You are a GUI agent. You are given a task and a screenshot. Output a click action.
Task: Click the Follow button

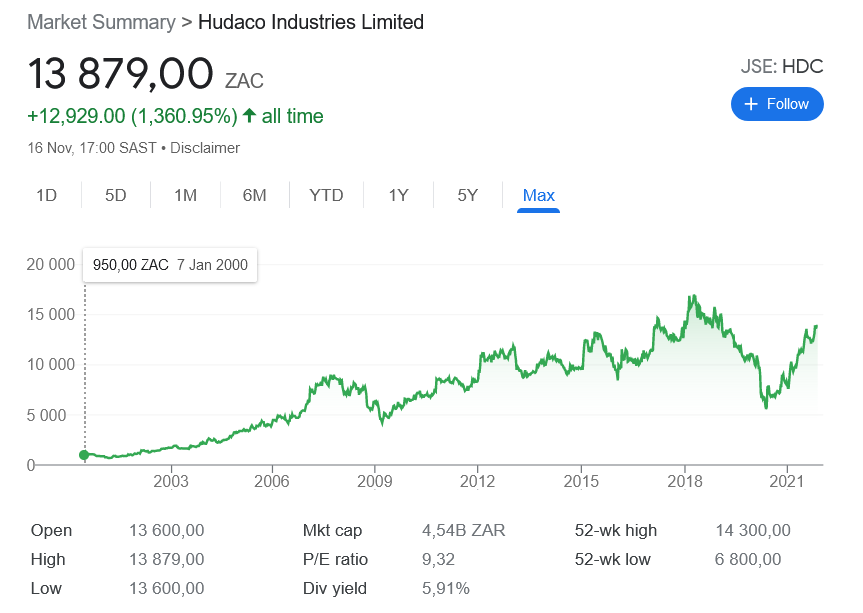(777, 104)
